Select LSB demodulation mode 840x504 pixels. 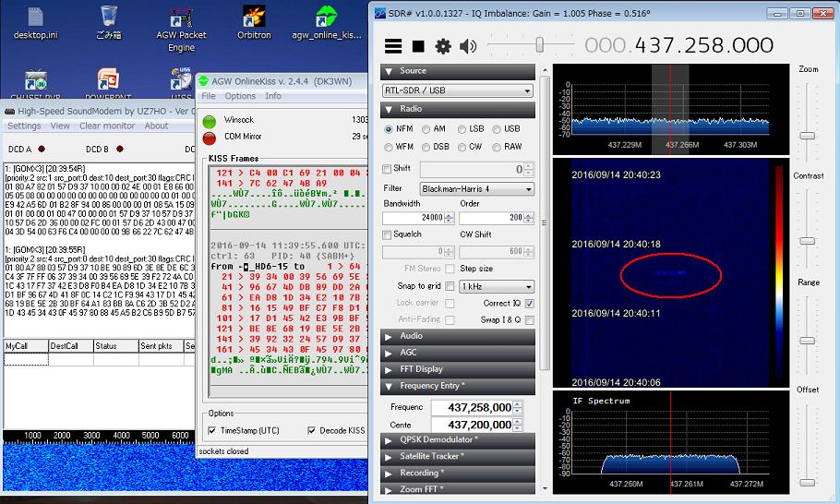coord(462,129)
